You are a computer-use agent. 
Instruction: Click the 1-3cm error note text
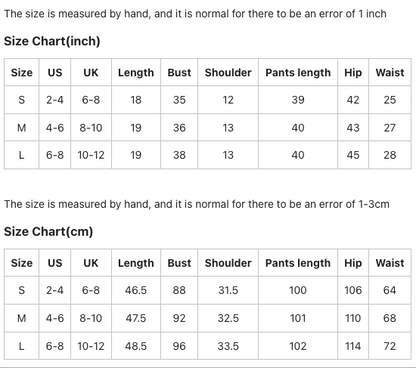coord(197,204)
